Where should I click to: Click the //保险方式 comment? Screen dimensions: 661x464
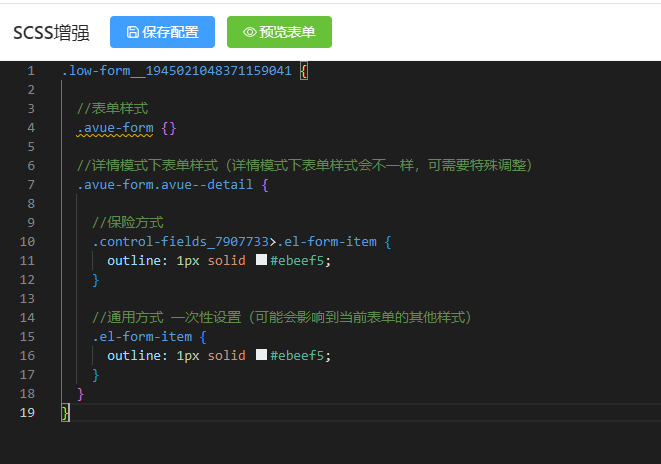coord(128,222)
